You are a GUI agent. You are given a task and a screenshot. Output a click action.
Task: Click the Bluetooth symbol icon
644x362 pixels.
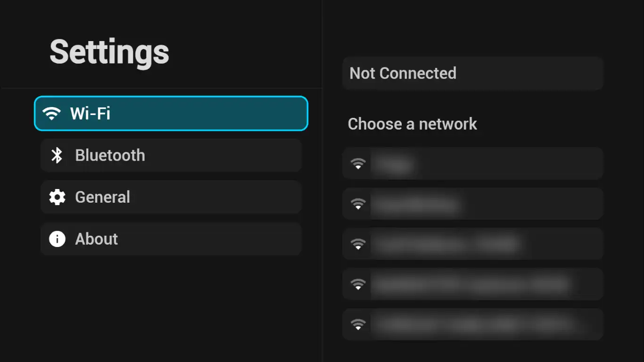coord(57,156)
